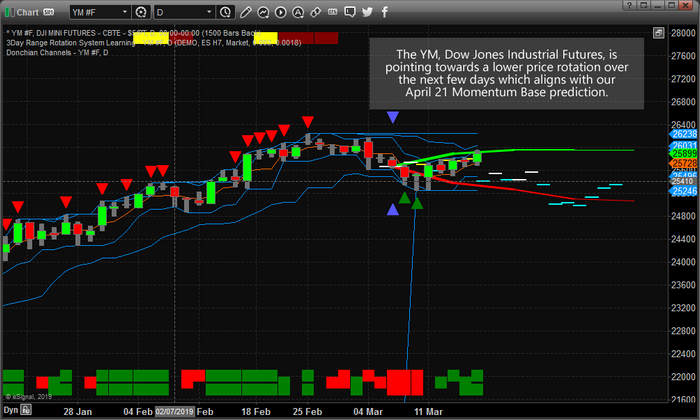Click the blue upward triangle marker
The height and width of the screenshot is (420, 700).
392,209
